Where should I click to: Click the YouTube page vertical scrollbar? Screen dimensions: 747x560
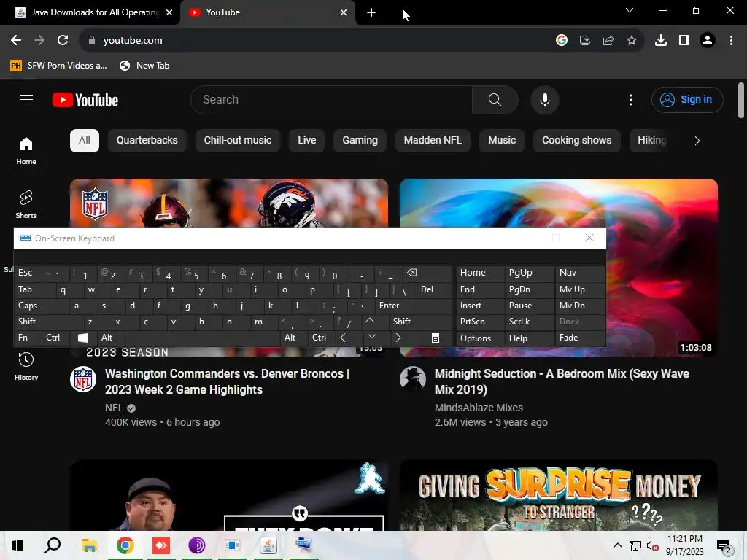tap(741, 101)
